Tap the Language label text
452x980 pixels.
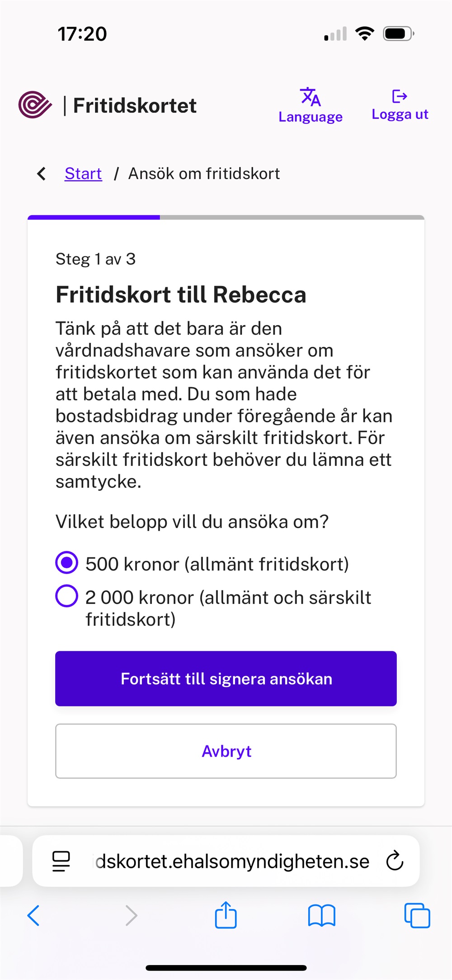pos(311,117)
